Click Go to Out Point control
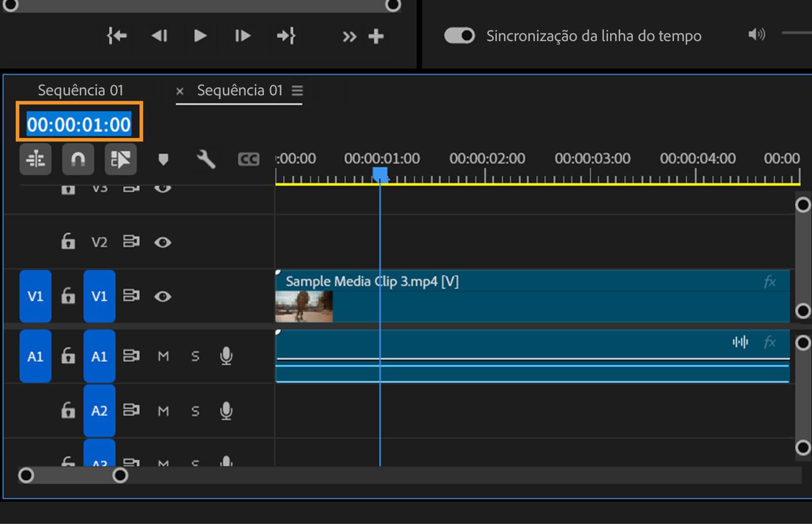812x524 pixels. pos(286,36)
